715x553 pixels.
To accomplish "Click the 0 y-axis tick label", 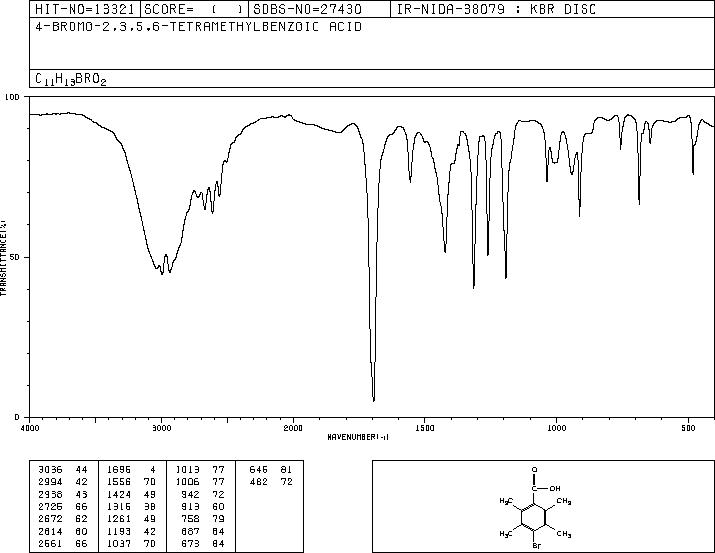I will coord(17,417).
